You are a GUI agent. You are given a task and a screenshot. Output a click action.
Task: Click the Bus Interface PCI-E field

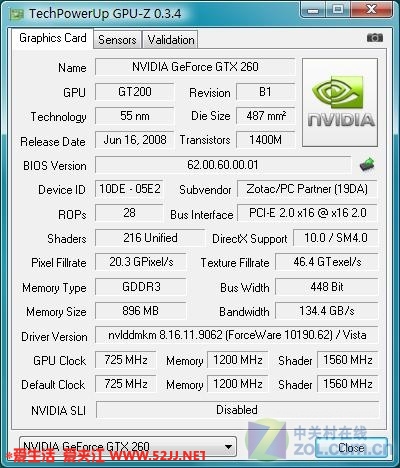click(x=307, y=213)
